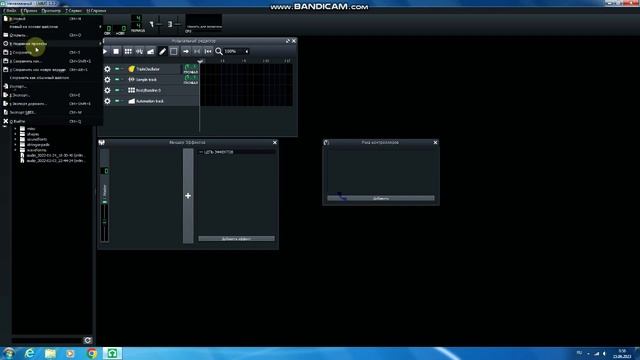Open the Правка menu
The height and width of the screenshot is (360, 640).
[29, 11]
